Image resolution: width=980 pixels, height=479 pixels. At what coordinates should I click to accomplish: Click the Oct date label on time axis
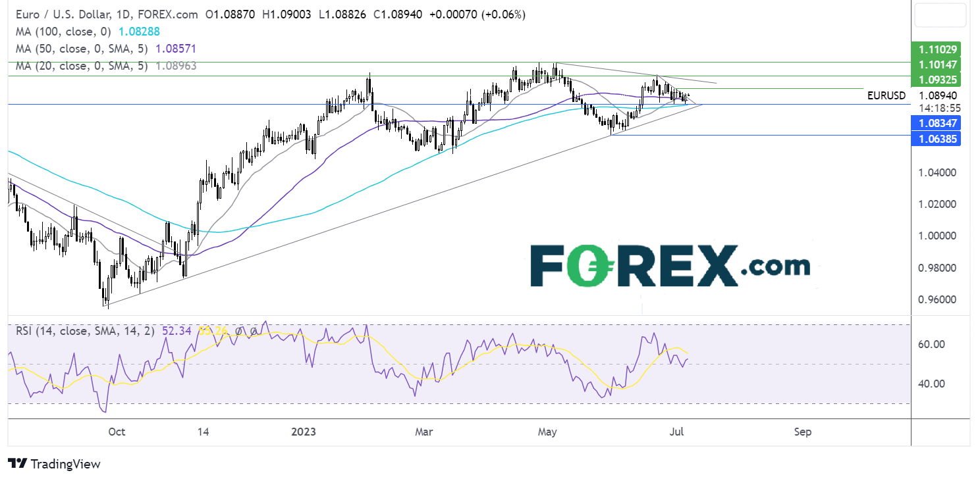(x=116, y=432)
